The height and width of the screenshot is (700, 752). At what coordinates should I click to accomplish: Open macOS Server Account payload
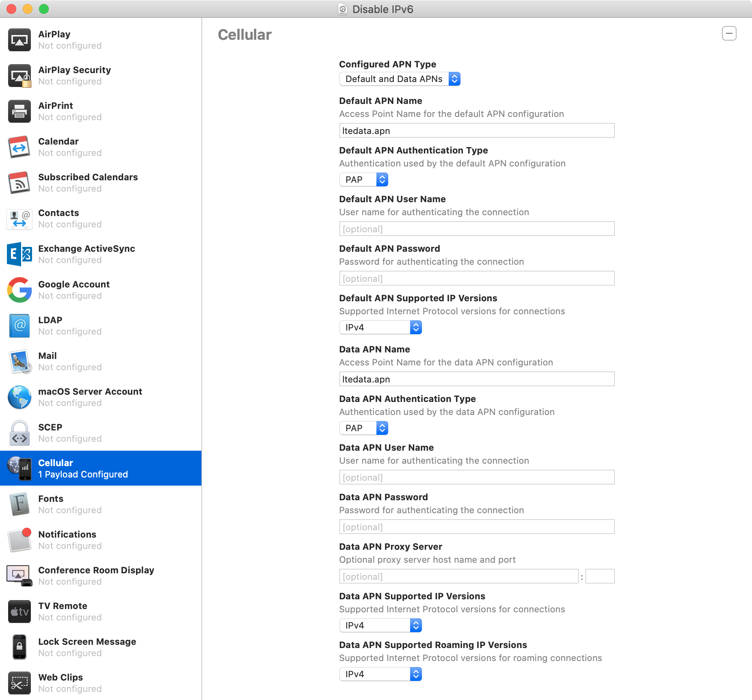(101, 397)
